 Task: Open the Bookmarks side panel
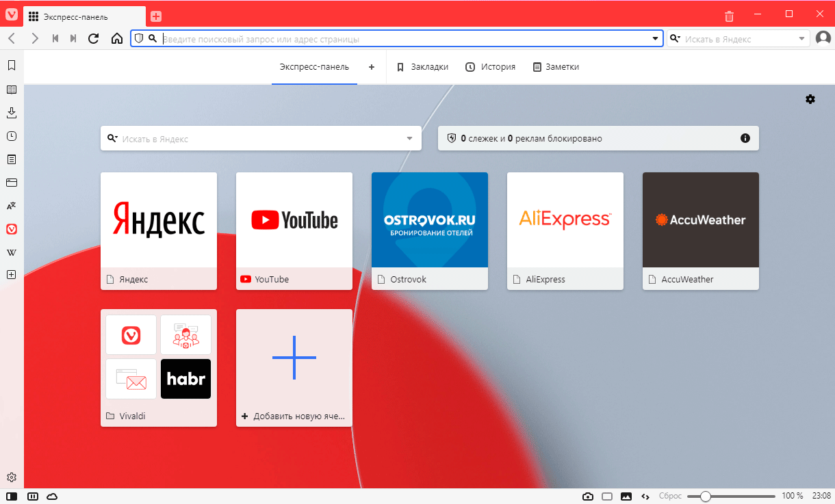pos(12,66)
